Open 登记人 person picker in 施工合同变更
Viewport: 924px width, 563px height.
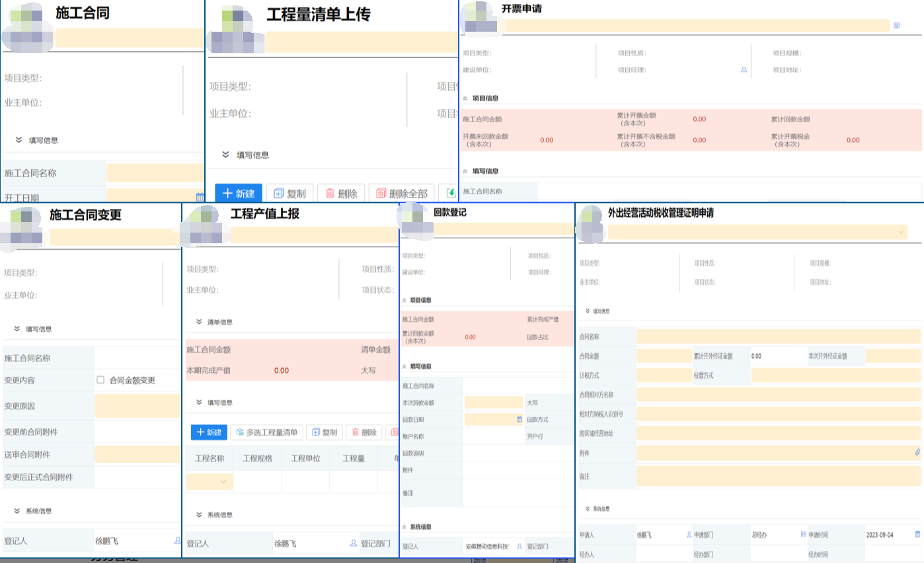[x=177, y=541]
